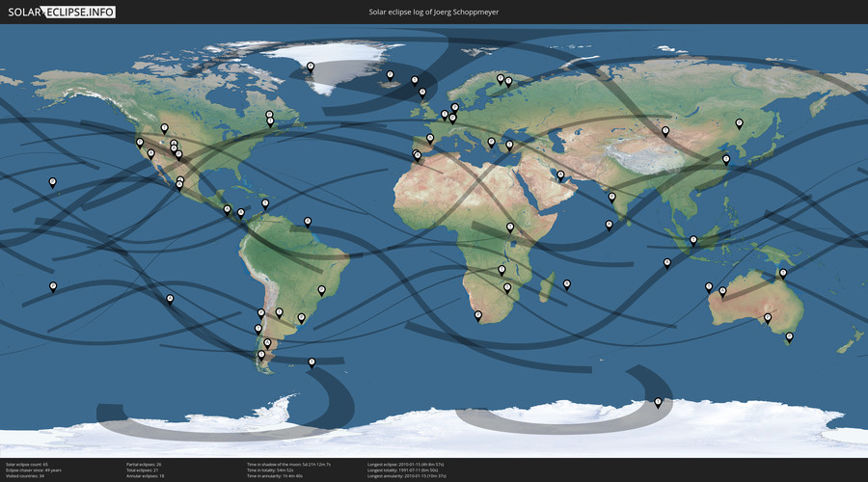This screenshot has height=482, width=868.
Task: Select the marker on northeastern Australia's coast
Action: (783, 273)
